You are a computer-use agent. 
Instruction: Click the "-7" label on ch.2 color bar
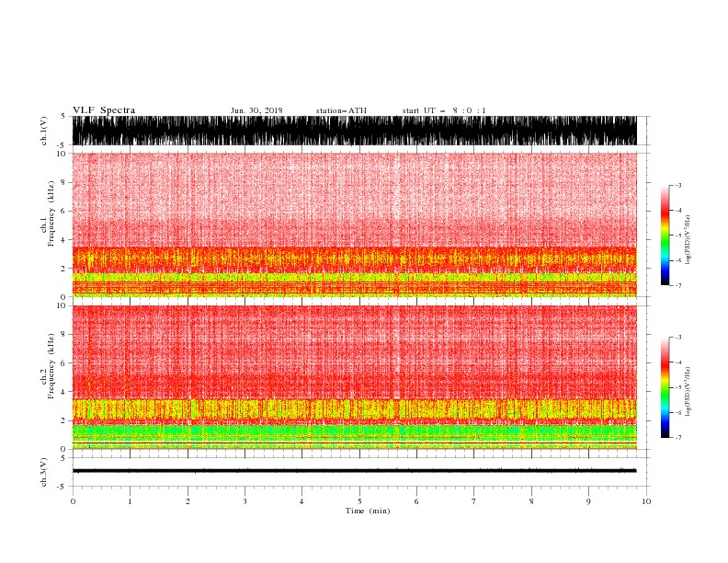[x=678, y=438]
